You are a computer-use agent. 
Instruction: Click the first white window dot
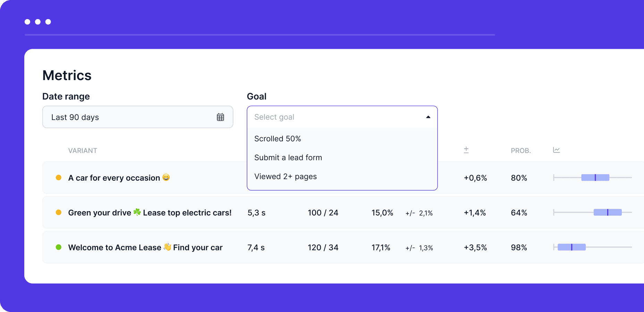[27, 22]
